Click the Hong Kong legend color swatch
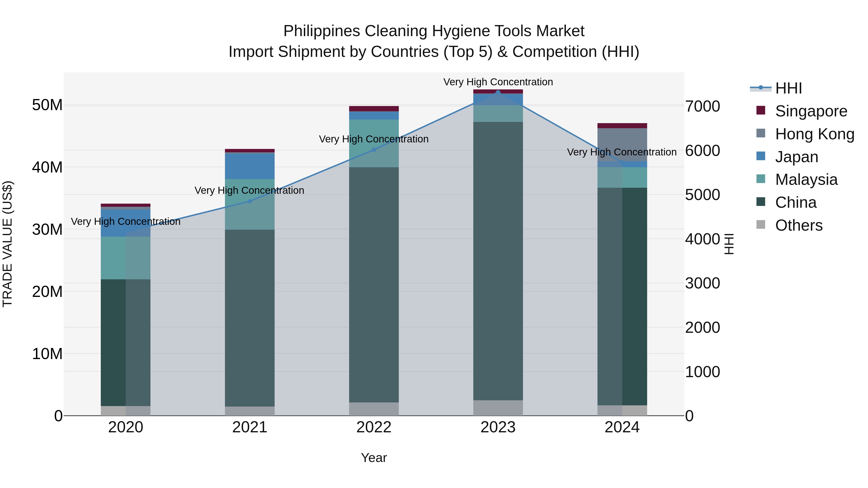This screenshot has height=488, width=868. coord(761,133)
